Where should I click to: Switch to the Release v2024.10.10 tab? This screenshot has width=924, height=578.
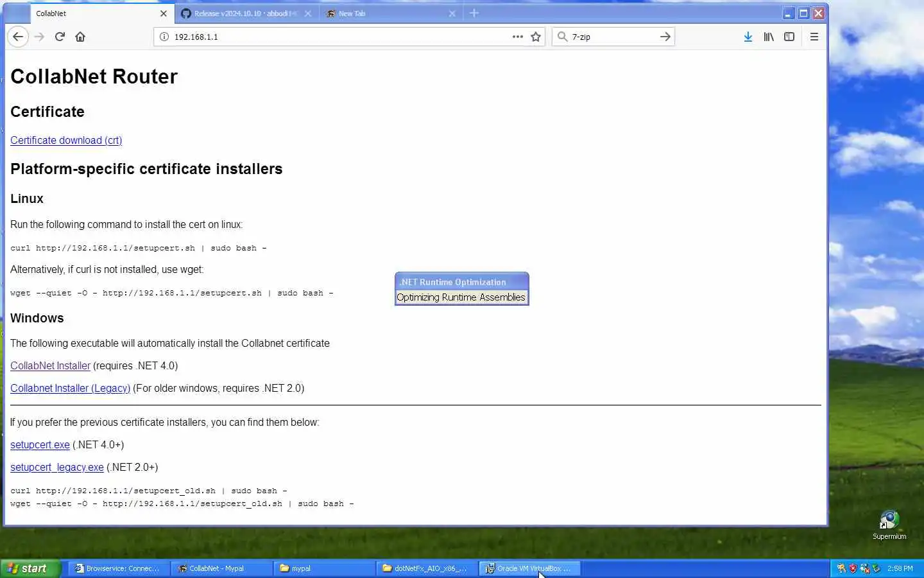(x=246, y=13)
